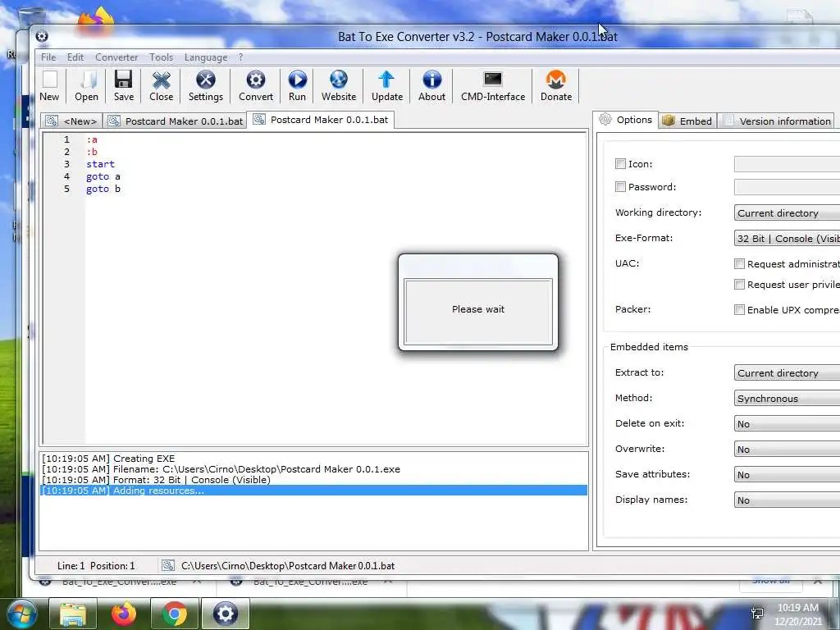The height and width of the screenshot is (630, 840).
Task: Click the Password input field
Action: coord(787,187)
